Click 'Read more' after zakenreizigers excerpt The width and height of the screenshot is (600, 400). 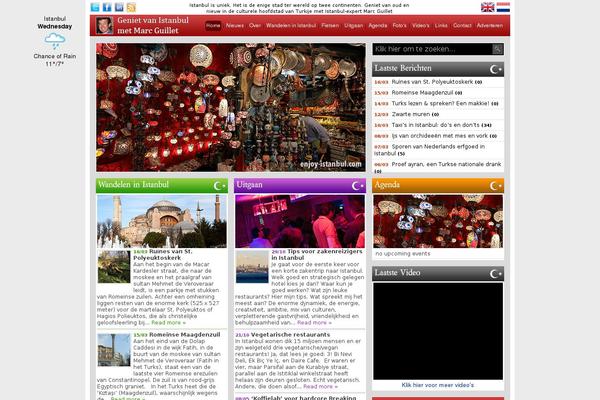[x=314, y=323]
